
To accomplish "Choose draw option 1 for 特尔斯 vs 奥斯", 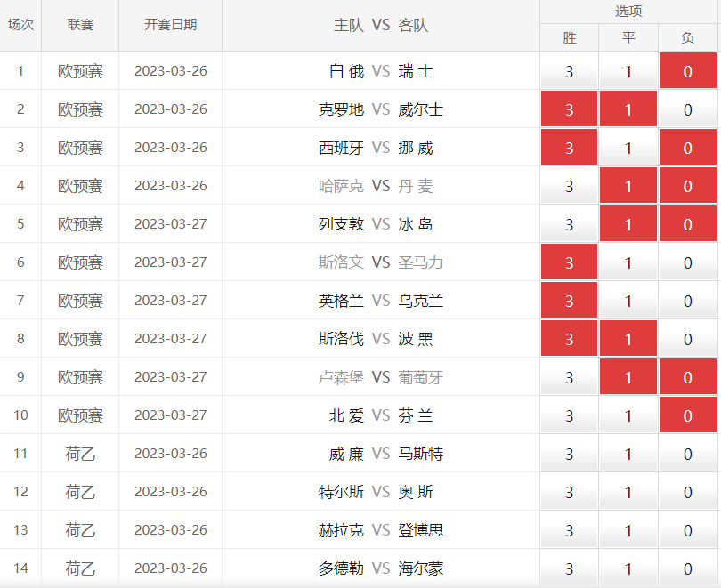I will pyautogui.click(x=628, y=492).
